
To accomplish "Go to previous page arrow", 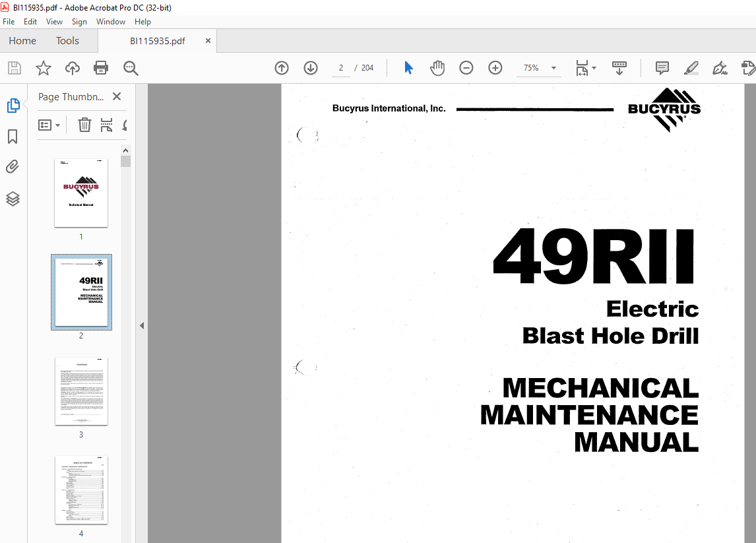I will point(282,68).
